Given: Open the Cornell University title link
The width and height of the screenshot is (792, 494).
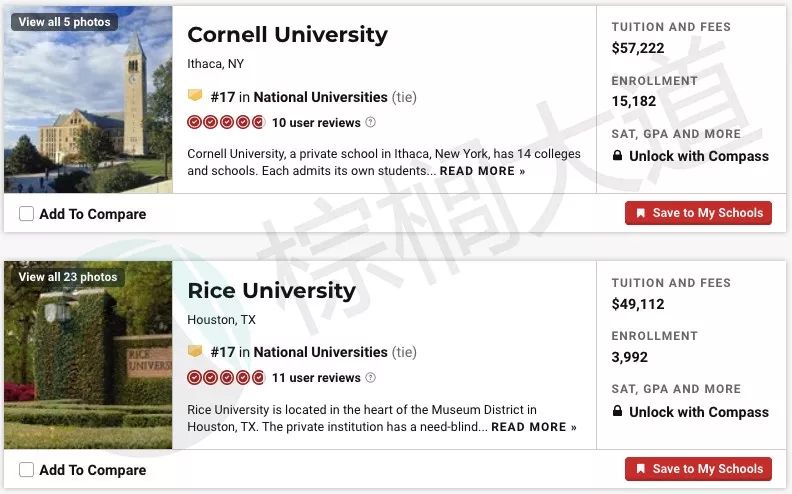Looking at the screenshot, I should [287, 35].
